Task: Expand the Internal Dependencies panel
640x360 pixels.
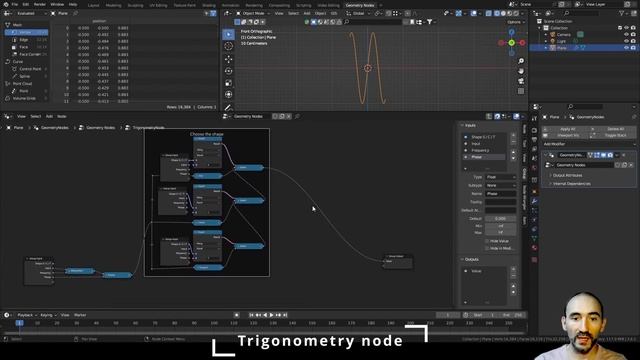Action: [x=571, y=184]
